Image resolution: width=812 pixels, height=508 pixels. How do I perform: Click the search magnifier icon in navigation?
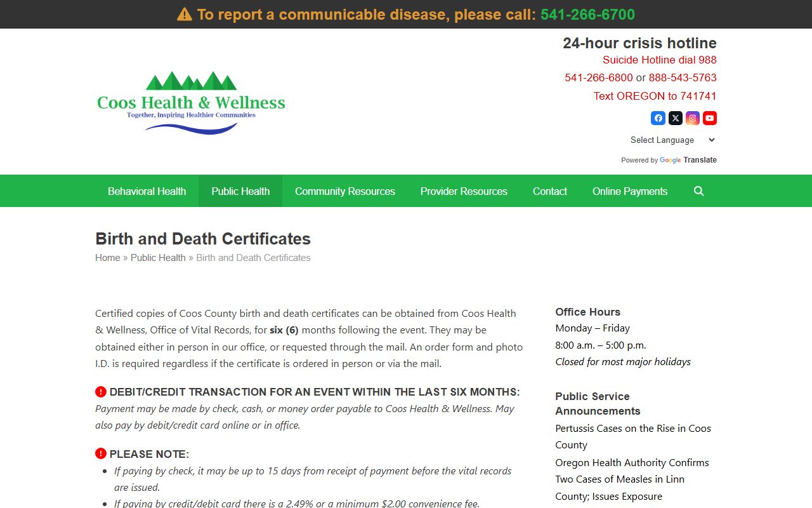click(699, 191)
